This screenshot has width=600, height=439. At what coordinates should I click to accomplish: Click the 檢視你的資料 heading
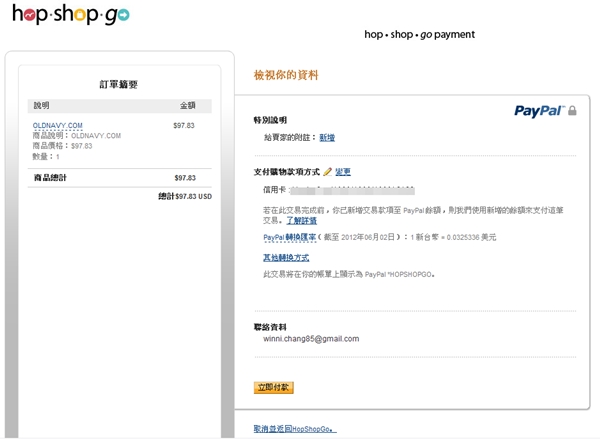coord(286,75)
